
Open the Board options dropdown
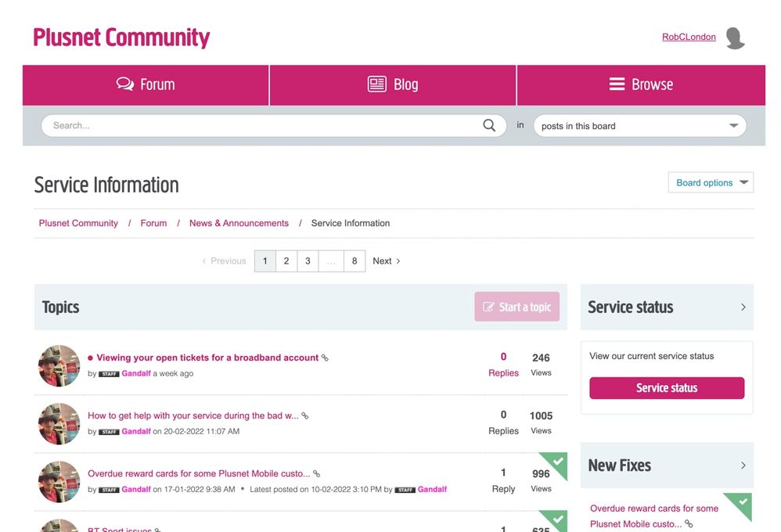711,182
